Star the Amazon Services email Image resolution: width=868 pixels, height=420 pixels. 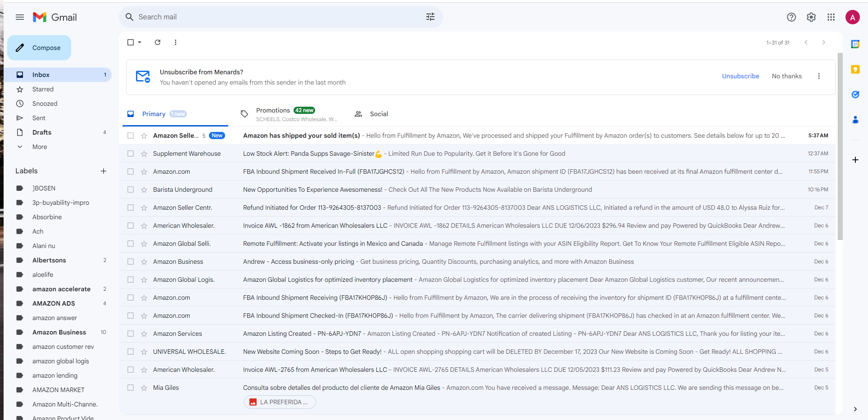point(144,334)
